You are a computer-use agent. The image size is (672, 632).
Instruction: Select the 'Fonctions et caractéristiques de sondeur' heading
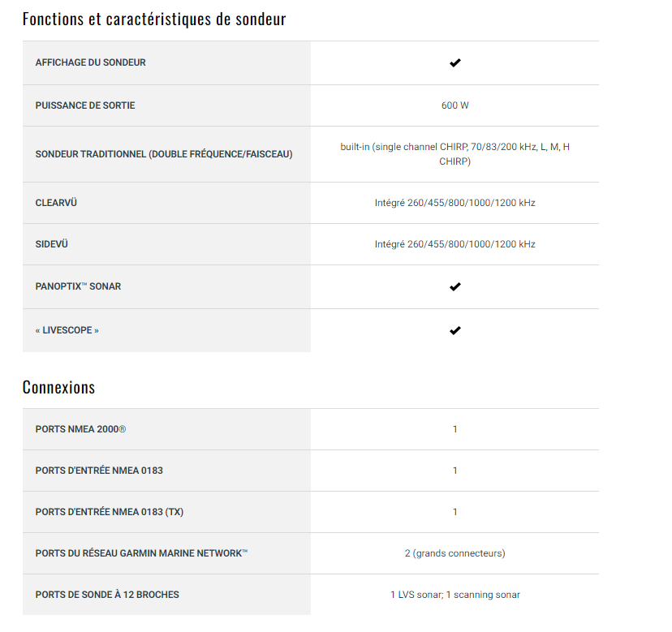pos(154,19)
